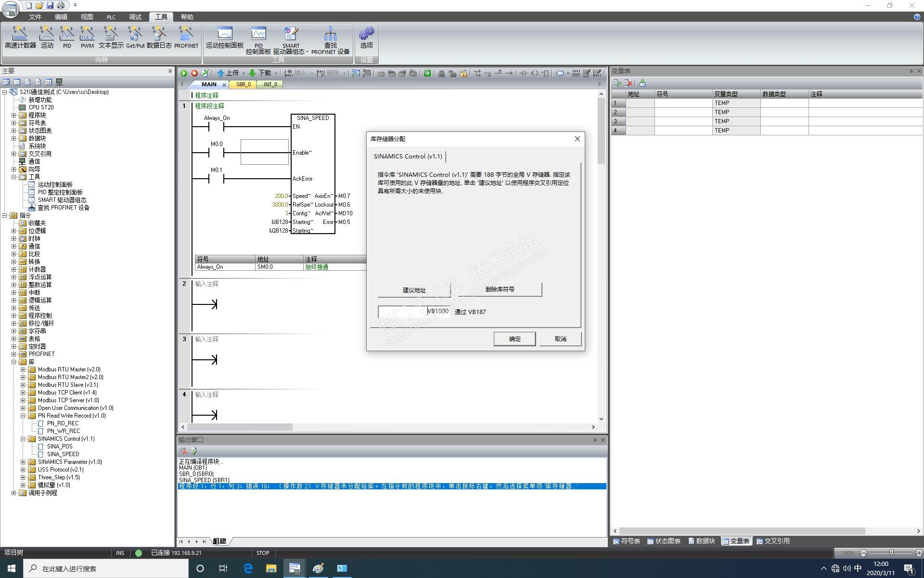Image resolution: width=924 pixels, height=578 pixels.
Task: Click the VB1000 address input field
Action: pyautogui.click(x=413, y=312)
